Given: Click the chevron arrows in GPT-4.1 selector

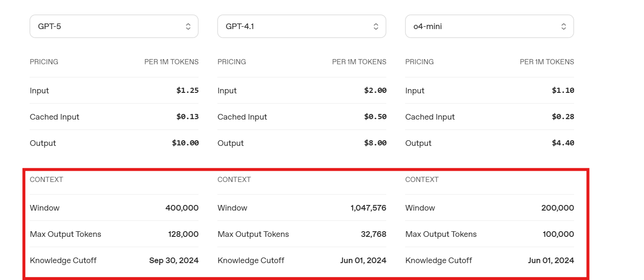Looking at the screenshot, I should (376, 27).
